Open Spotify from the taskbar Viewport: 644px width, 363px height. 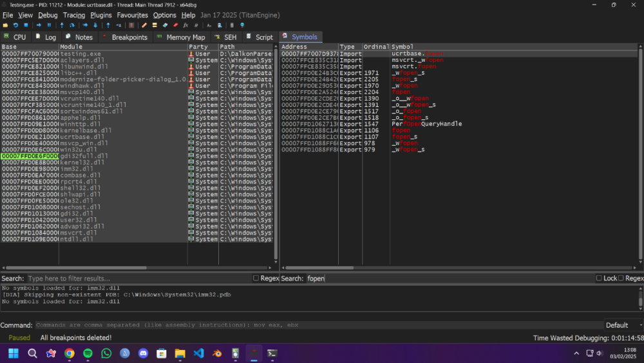(x=88, y=353)
